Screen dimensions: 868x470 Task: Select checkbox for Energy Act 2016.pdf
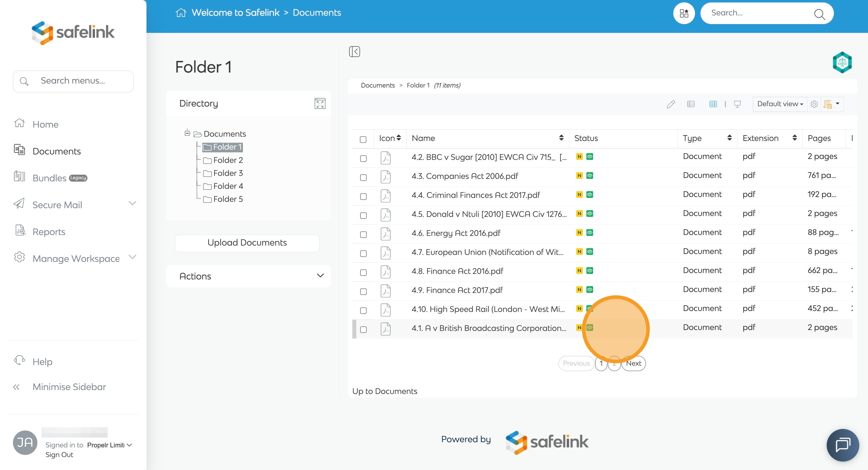(x=363, y=234)
